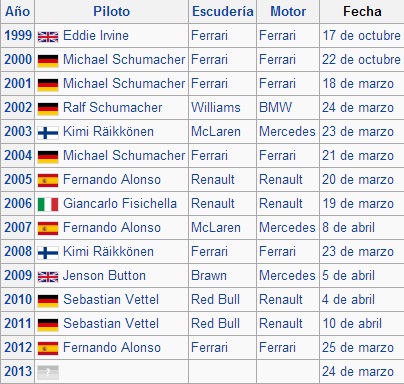Click the UK flag icon beside Eddie Irvine

click(x=48, y=36)
